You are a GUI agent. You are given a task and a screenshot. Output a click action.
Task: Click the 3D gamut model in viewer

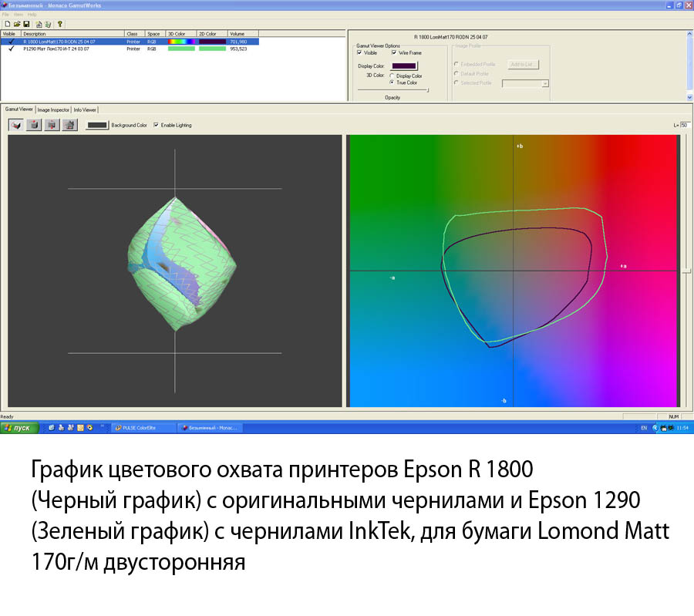pyautogui.click(x=181, y=264)
